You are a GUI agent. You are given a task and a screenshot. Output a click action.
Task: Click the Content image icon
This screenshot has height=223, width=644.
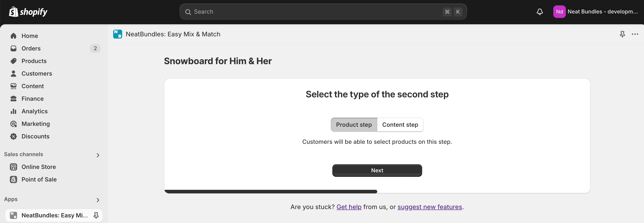13,86
